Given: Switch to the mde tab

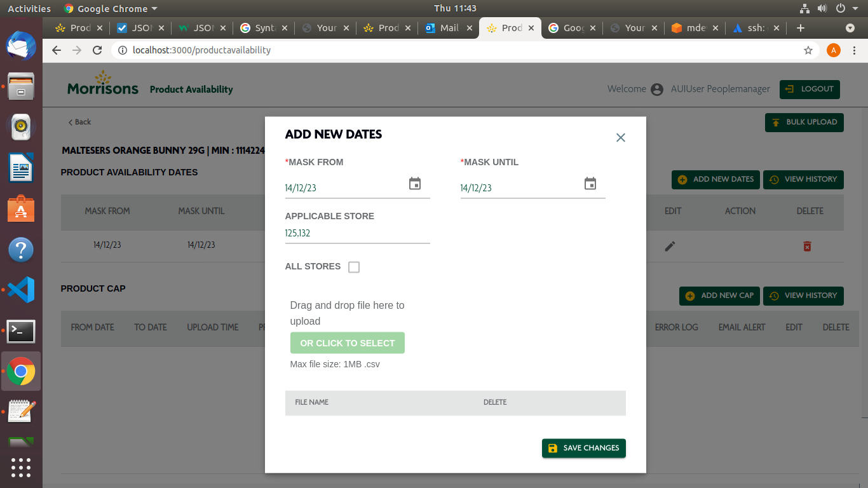Looking at the screenshot, I should [x=696, y=28].
